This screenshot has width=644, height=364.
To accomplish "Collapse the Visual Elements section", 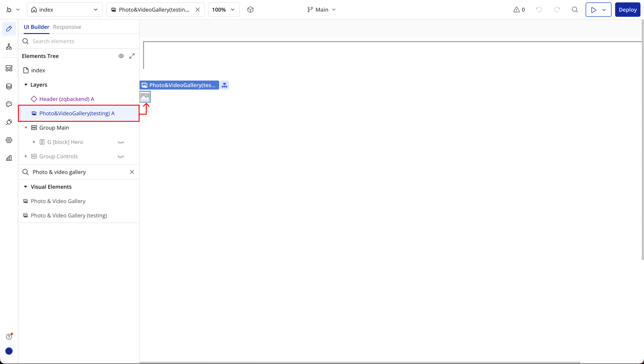I will (x=25, y=187).
